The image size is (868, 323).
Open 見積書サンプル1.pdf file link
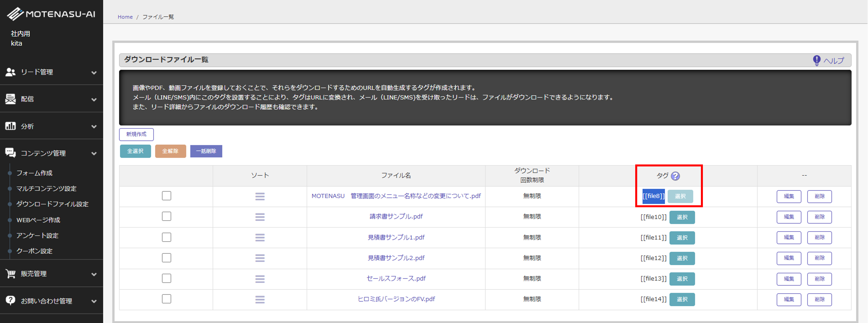point(396,237)
